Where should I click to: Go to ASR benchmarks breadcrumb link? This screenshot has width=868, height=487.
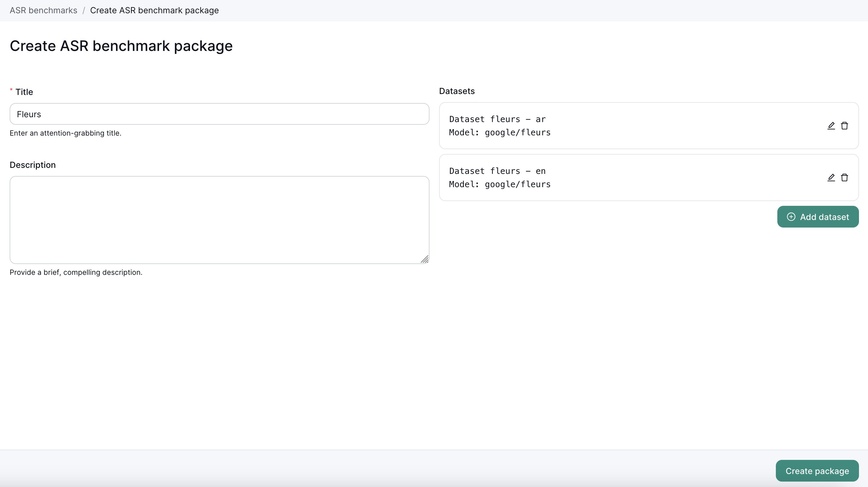[43, 11]
